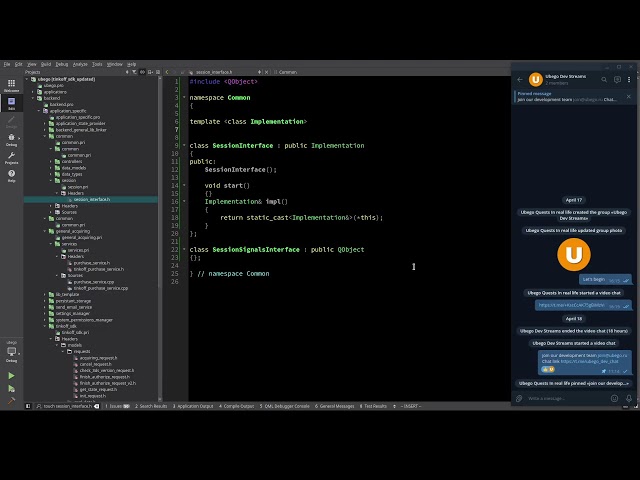The image size is (640, 480).
Task: Expand the application.pro tree node
Action: pyautogui.click(x=33, y=92)
